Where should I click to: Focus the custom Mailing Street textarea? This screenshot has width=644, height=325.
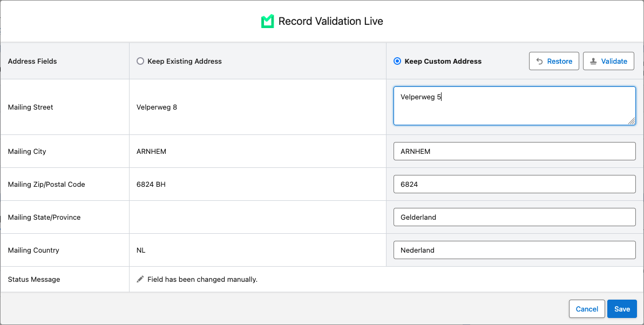click(x=514, y=106)
